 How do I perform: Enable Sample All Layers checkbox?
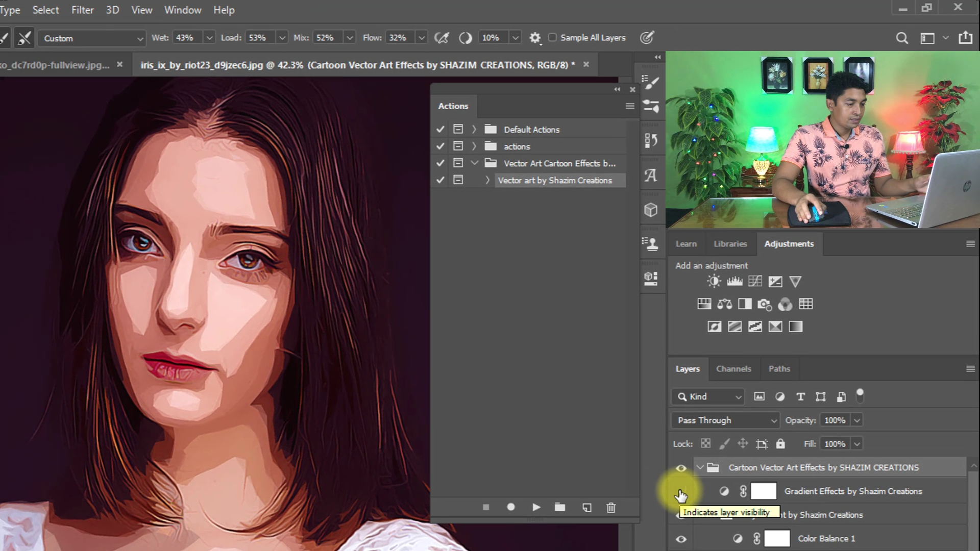[552, 37]
